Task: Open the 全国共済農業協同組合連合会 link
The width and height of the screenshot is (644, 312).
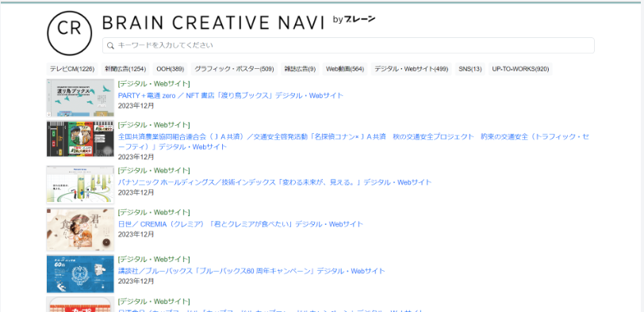Action: coord(354,142)
